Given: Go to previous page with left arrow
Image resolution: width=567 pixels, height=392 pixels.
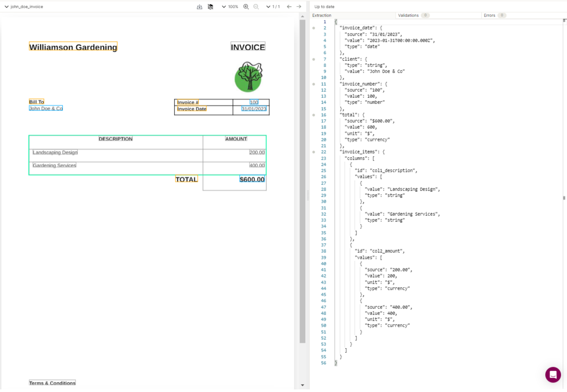Looking at the screenshot, I should pos(289,7).
